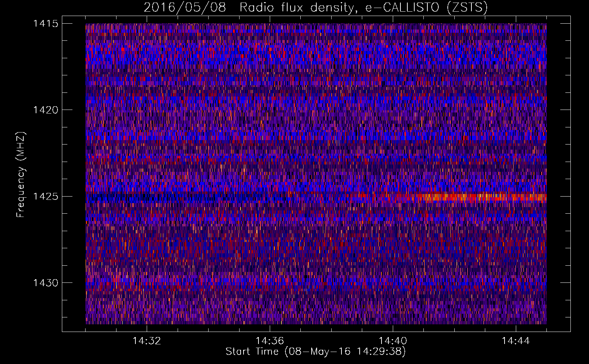This screenshot has width=589, height=364.
Task: Click the '14:40' time axis label
Action: point(393,341)
